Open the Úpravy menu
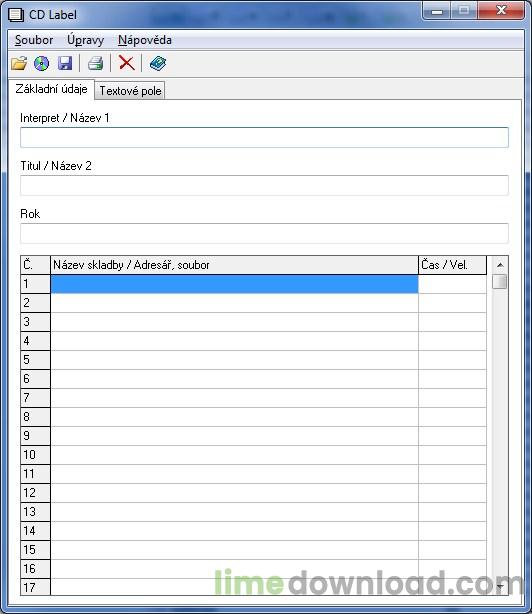Screen dimensions: 532x614 pyautogui.click(x=85, y=40)
